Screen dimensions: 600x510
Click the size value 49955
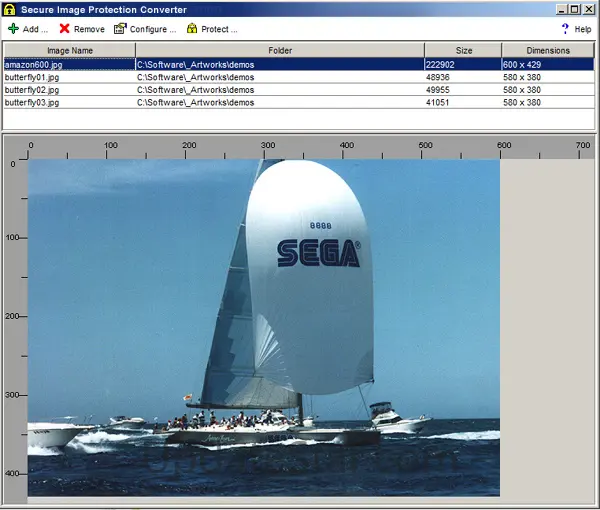tap(438, 90)
